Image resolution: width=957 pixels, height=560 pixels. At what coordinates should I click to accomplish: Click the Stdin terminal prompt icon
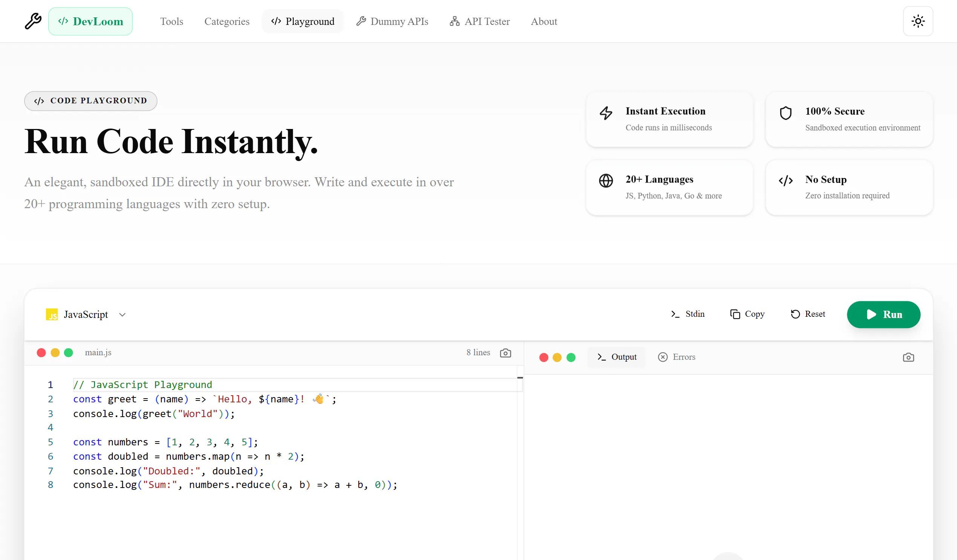point(675,314)
